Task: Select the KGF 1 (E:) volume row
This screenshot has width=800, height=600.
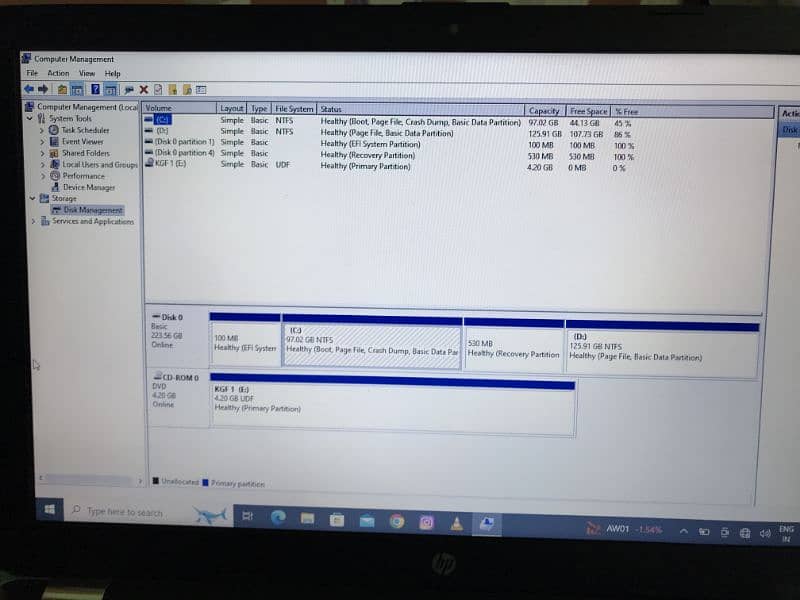Action: pos(386,165)
